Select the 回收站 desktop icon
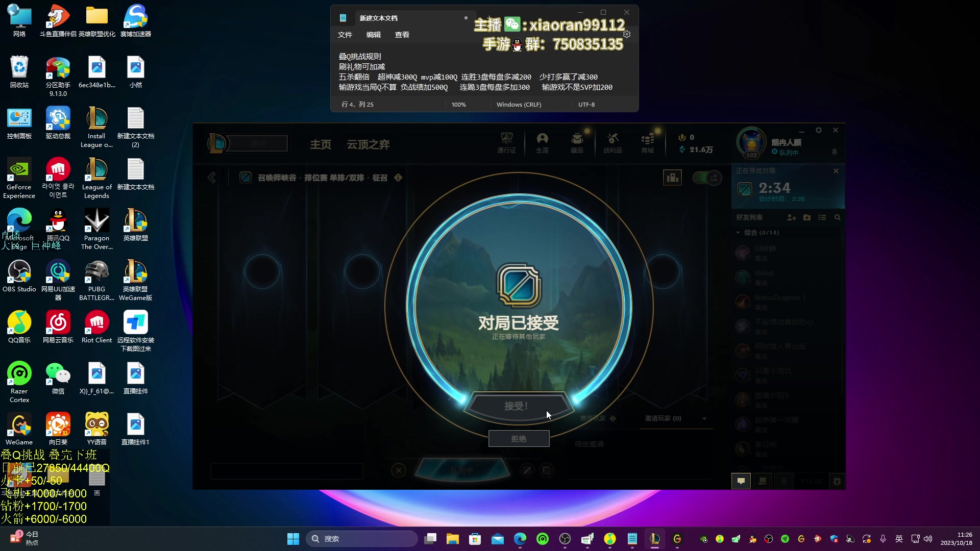980x551 pixels. pos(19,72)
